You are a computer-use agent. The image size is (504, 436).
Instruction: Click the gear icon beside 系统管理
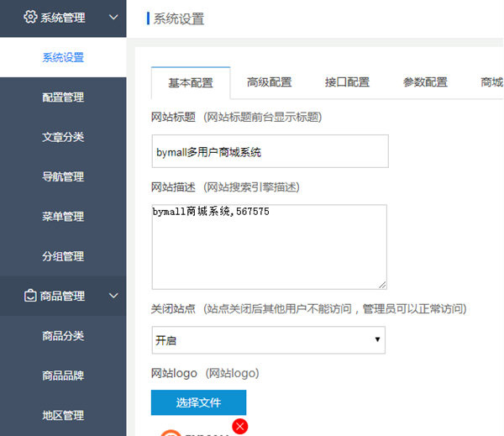point(29,17)
